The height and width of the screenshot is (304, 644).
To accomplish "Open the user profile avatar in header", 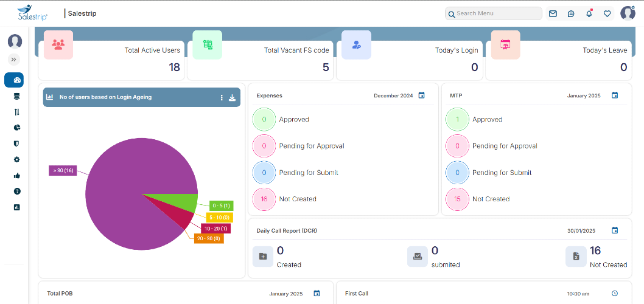I will tap(628, 13).
